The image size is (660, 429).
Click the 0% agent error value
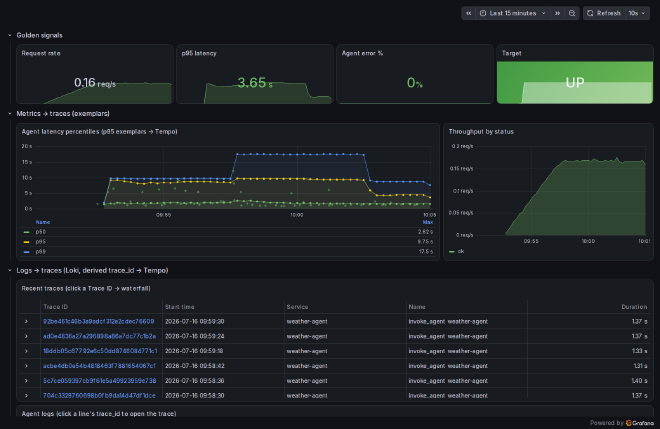tap(415, 83)
